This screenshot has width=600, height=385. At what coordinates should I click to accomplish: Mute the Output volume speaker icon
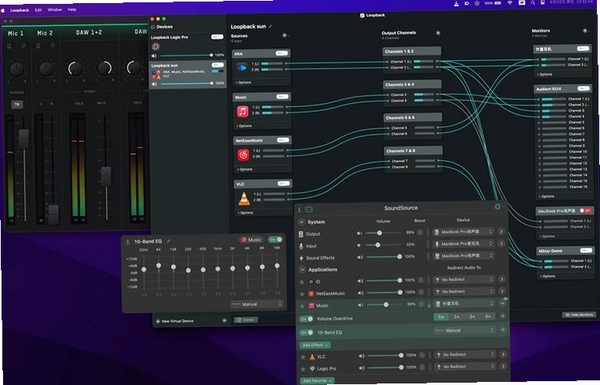pos(359,233)
